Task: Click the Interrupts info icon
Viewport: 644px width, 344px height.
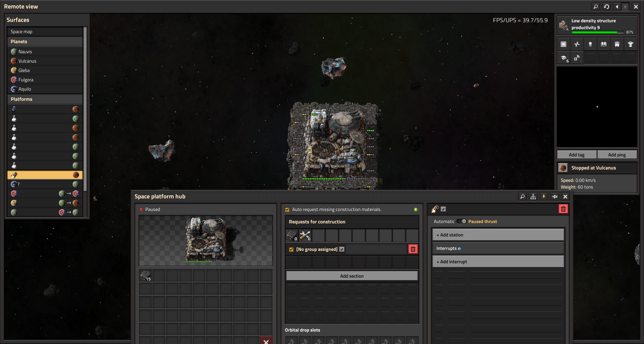Action: [x=459, y=249]
